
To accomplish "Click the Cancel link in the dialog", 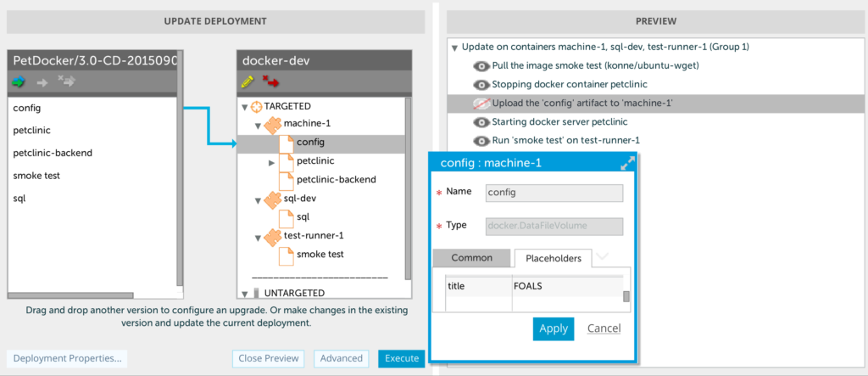I will [604, 328].
